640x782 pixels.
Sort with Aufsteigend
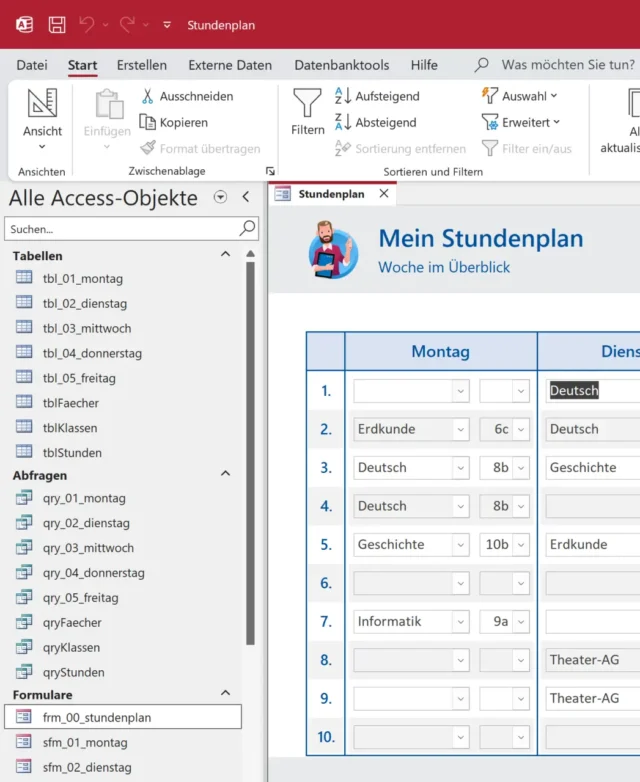(378, 96)
